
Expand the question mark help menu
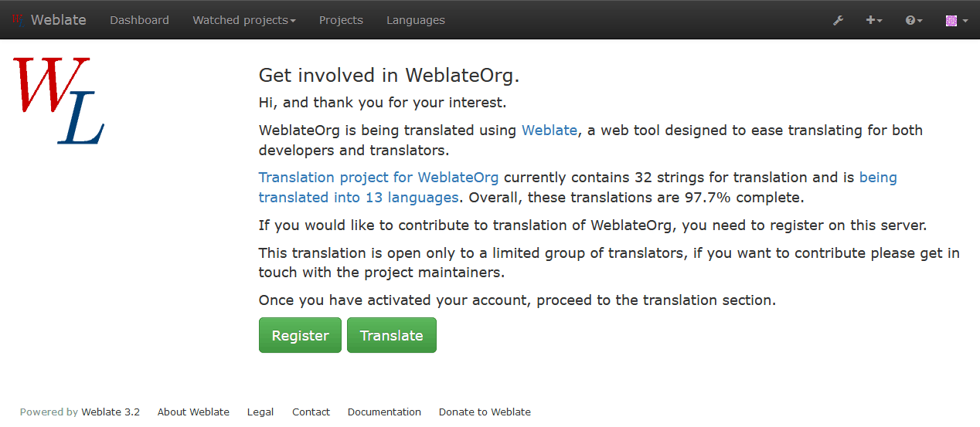(914, 20)
